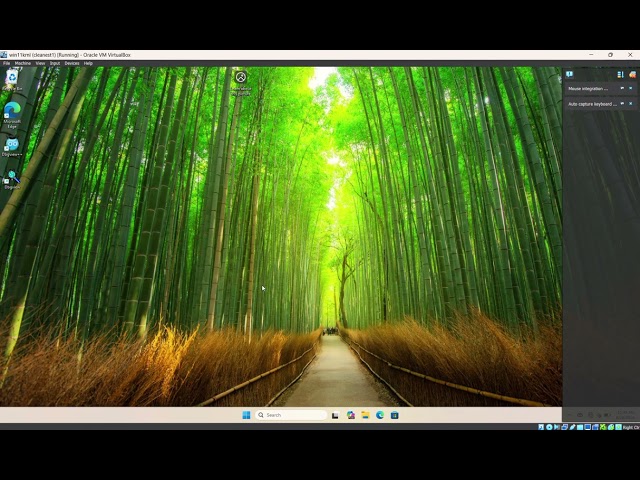Open the Help menu
This screenshot has width=640, height=480.
pyautogui.click(x=88, y=63)
